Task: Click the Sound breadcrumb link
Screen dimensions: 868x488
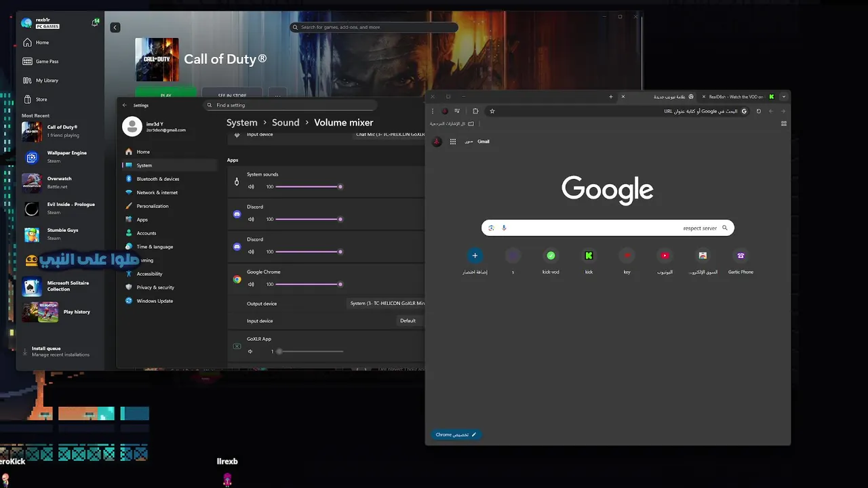Action: (285, 123)
